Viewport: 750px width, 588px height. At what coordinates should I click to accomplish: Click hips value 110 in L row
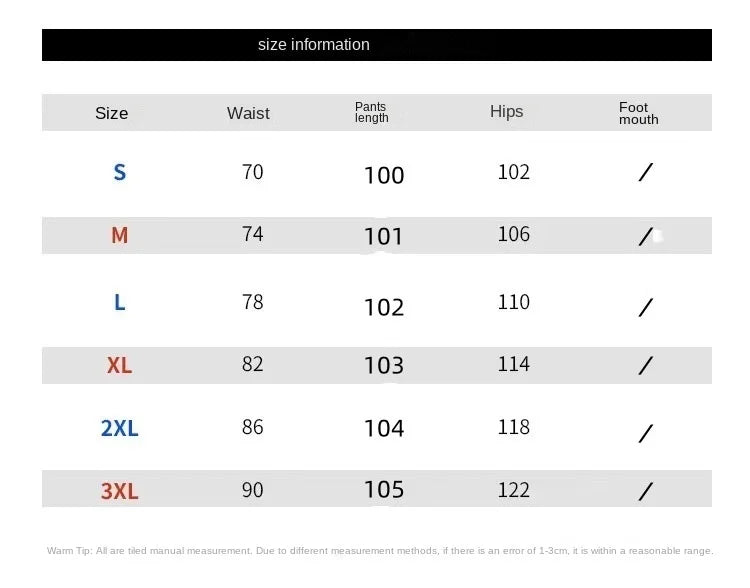tap(514, 302)
